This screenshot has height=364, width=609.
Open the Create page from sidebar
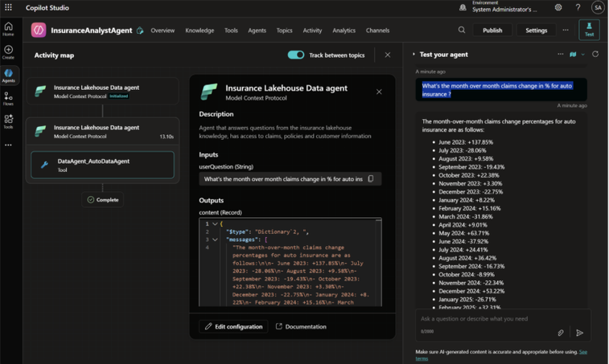pyautogui.click(x=8, y=52)
